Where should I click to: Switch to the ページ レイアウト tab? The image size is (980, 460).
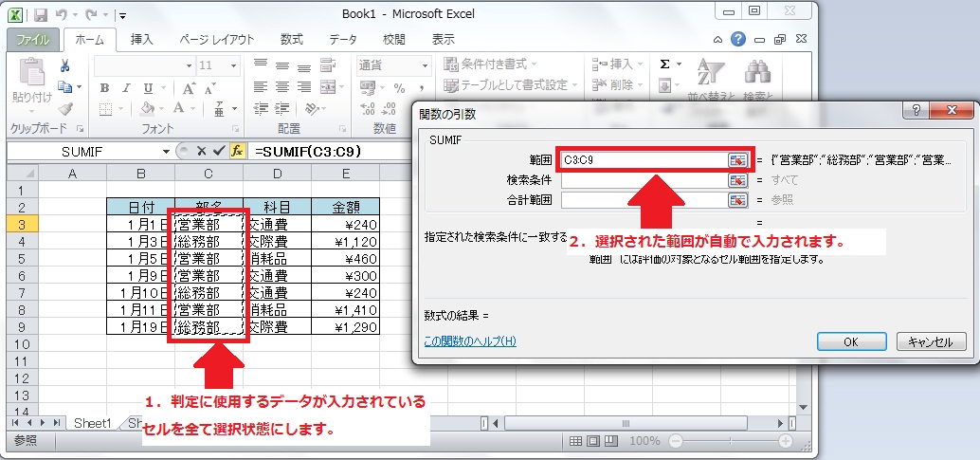point(216,40)
